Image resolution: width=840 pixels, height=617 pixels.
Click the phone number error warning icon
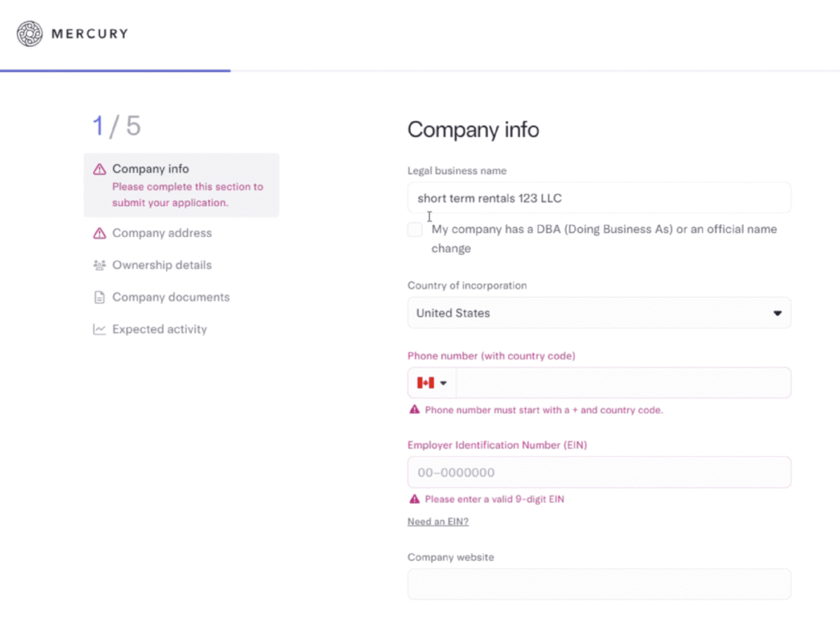point(414,410)
